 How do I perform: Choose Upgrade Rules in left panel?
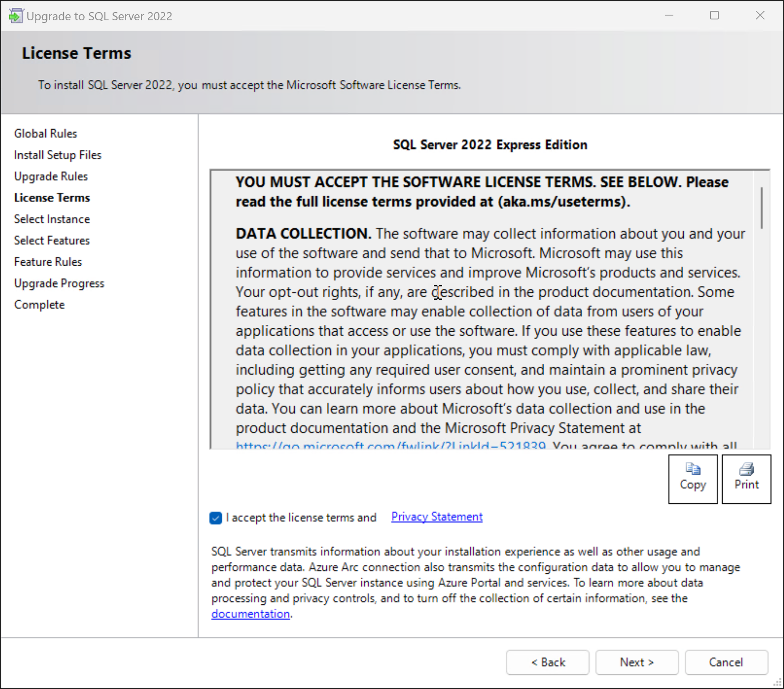pyautogui.click(x=51, y=176)
